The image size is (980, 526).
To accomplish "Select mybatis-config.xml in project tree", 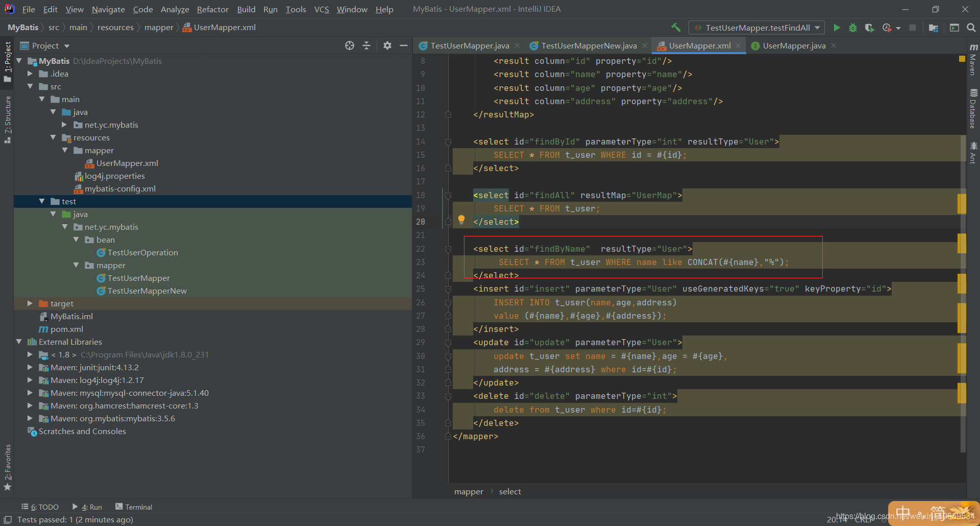I will coord(120,188).
